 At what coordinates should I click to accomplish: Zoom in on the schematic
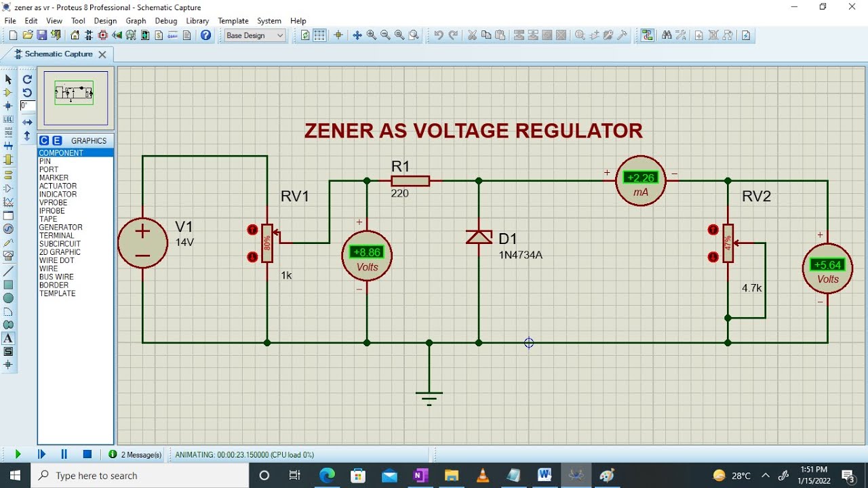click(372, 35)
